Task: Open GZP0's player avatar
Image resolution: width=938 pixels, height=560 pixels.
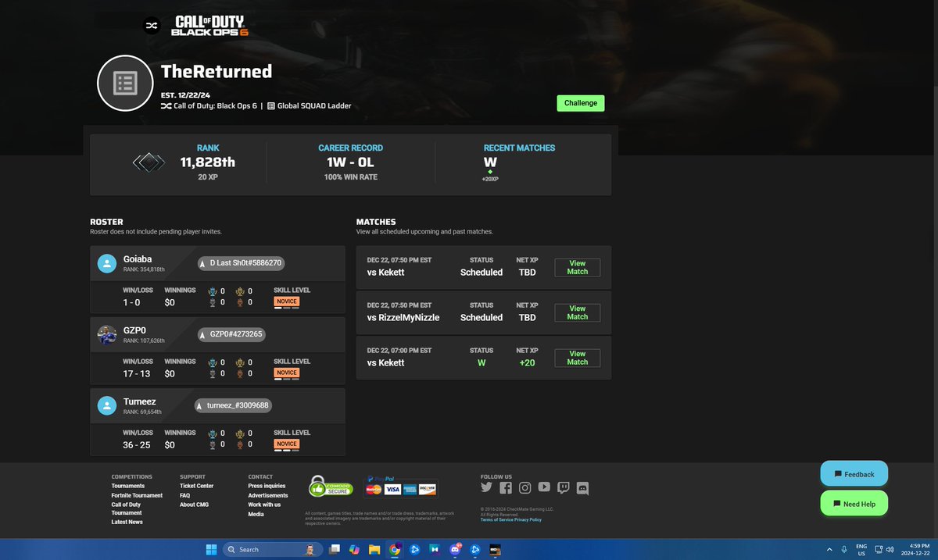Action: [107, 334]
